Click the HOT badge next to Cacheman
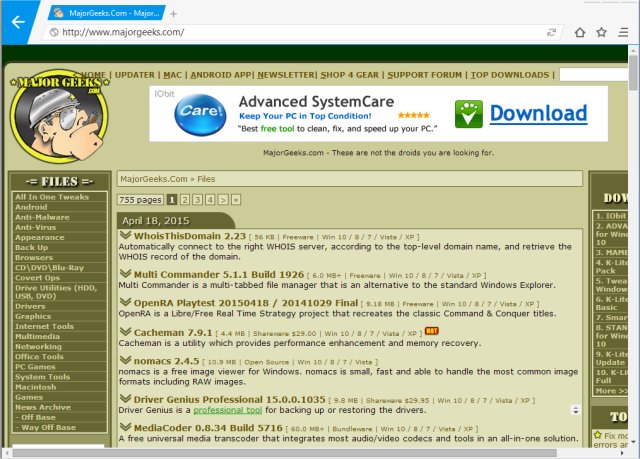Image resolution: width=640 pixels, height=459 pixels. 432,331
